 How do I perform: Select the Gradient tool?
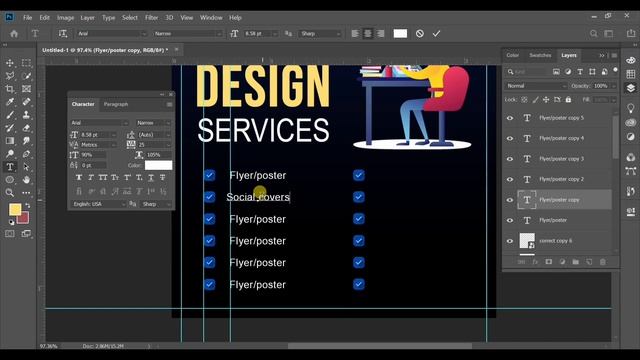click(x=10, y=141)
